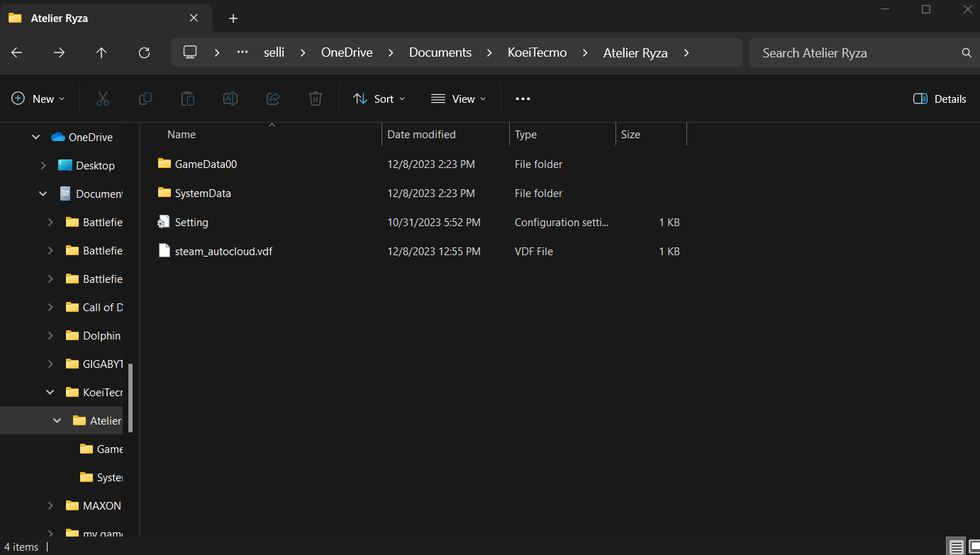This screenshot has height=555, width=980.
Task: Expand the Call of Duty tree node
Action: click(50, 307)
